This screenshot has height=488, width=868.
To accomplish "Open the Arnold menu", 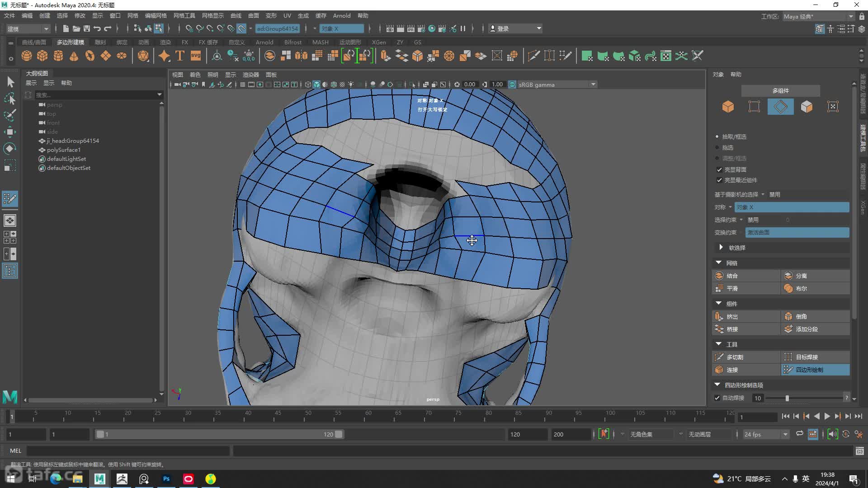I will tap(342, 16).
